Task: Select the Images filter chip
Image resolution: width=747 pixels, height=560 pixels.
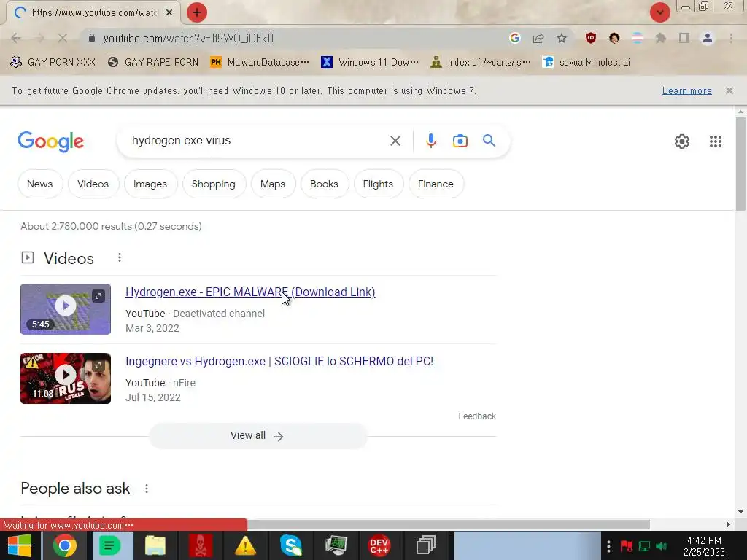Action: pyautogui.click(x=150, y=184)
